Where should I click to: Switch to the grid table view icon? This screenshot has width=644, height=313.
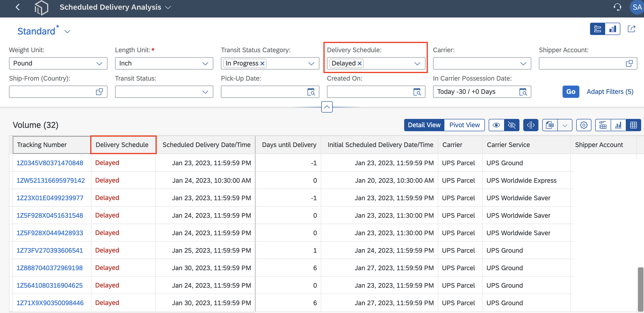click(633, 125)
